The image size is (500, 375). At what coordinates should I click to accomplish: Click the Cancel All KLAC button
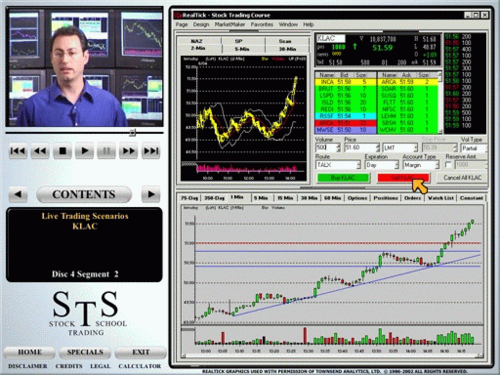(462, 178)
